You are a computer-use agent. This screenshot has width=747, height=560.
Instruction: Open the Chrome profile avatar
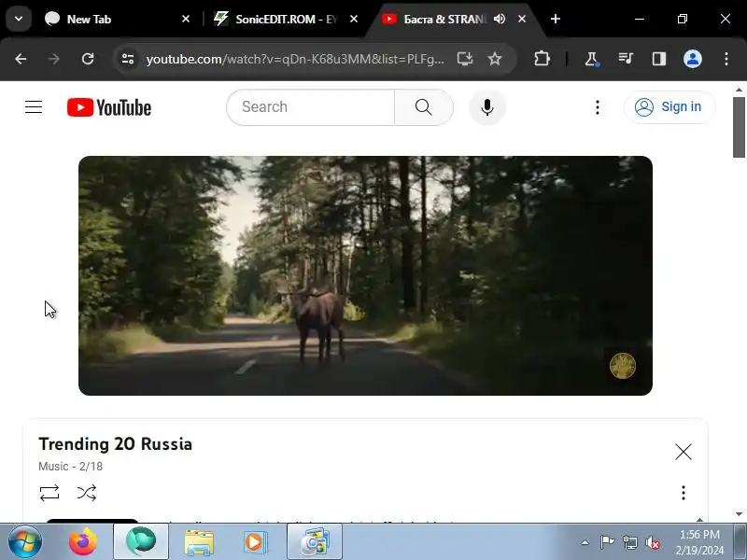pyautogui.click(x=693, y=59)
